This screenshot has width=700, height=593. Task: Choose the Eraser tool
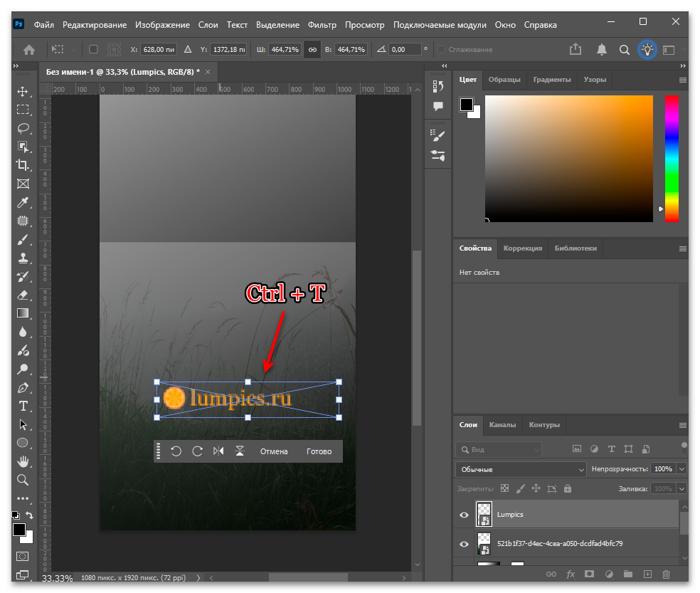click(x=23, y=295)
